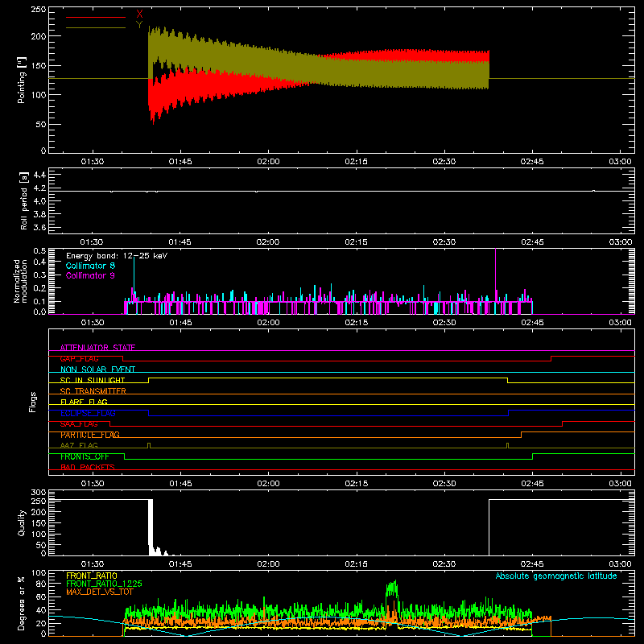Image resolution: width=644 pixels, height=644 pixels.
Task: Click the Roll period plot's 01:45 time label
Action: 180,242
